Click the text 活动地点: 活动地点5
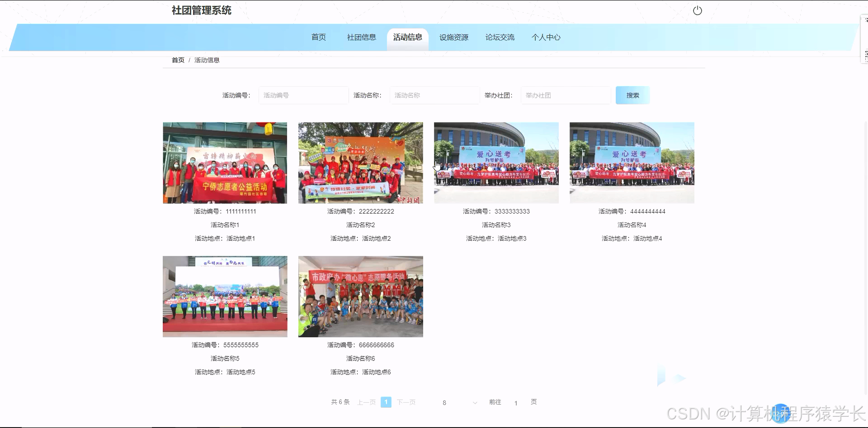The image size is (868, 428). 225,372
